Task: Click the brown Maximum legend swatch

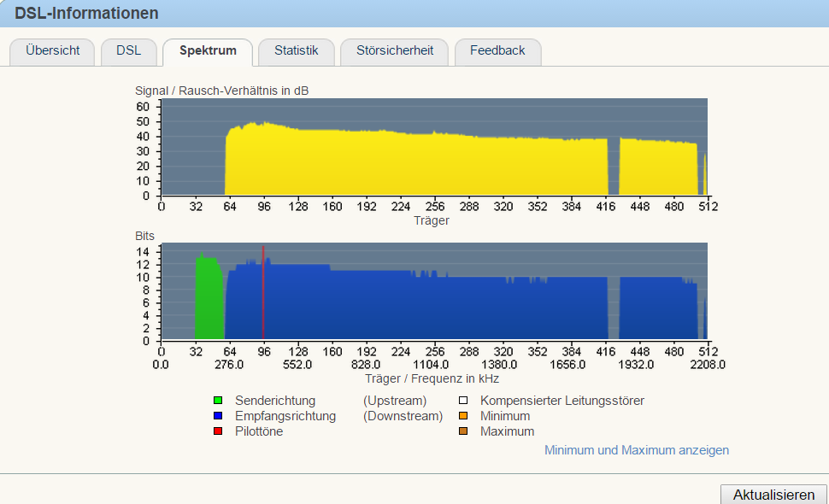Action: coord(463,431)
